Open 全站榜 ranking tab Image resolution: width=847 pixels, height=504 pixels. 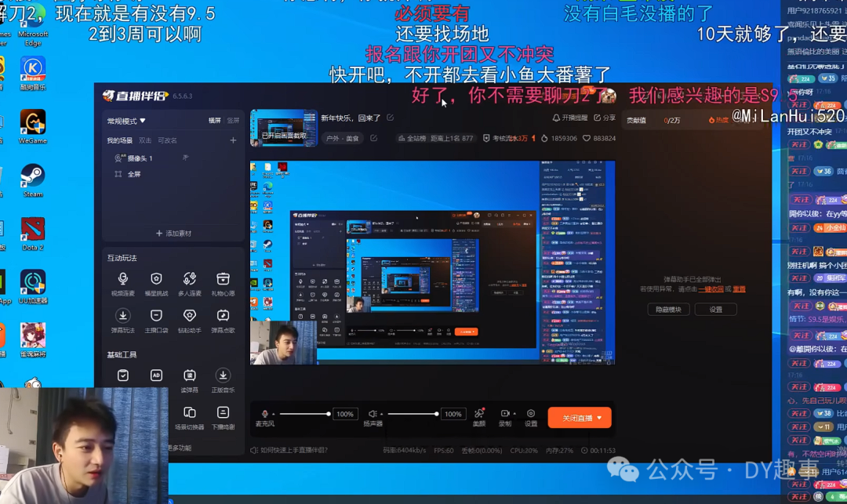pyautogui.click(x=412, y=138)
